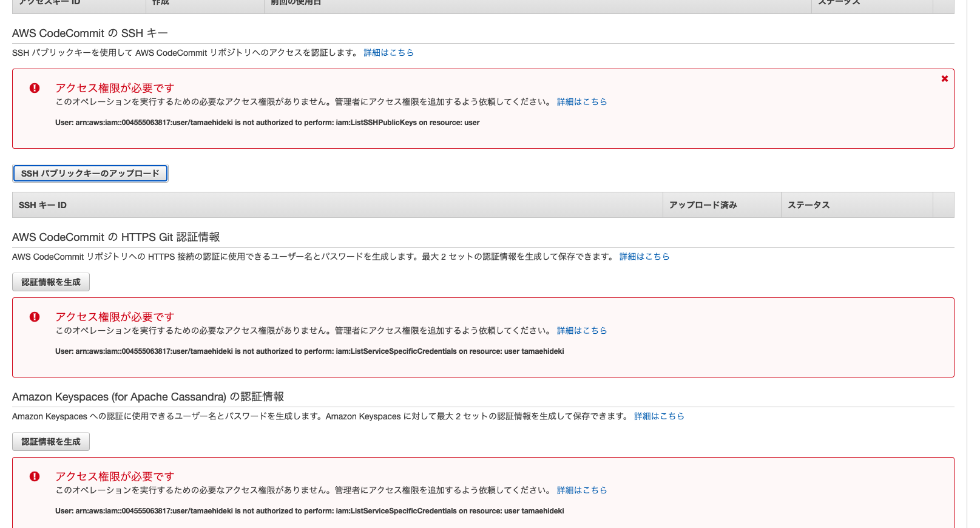980x528 pixels.
Task: Click the AWS CodeCommit の SSH キー heading
Action: [x=90, y=33]
